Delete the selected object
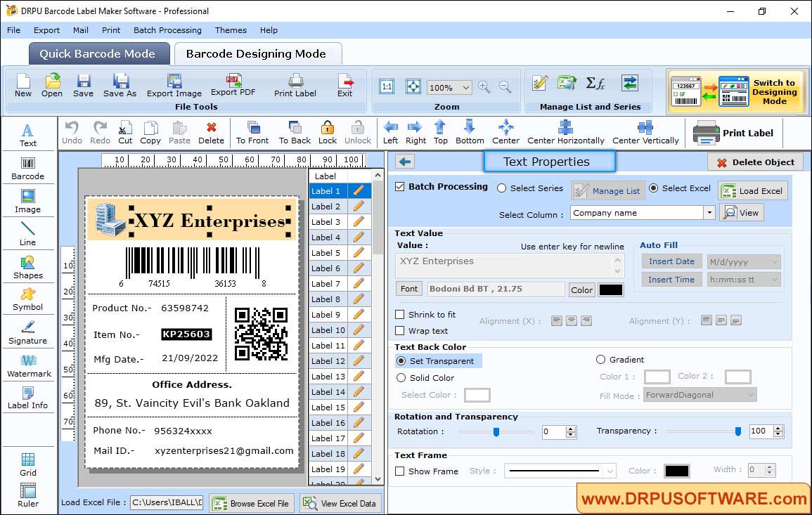 click(x=212, y=133)
